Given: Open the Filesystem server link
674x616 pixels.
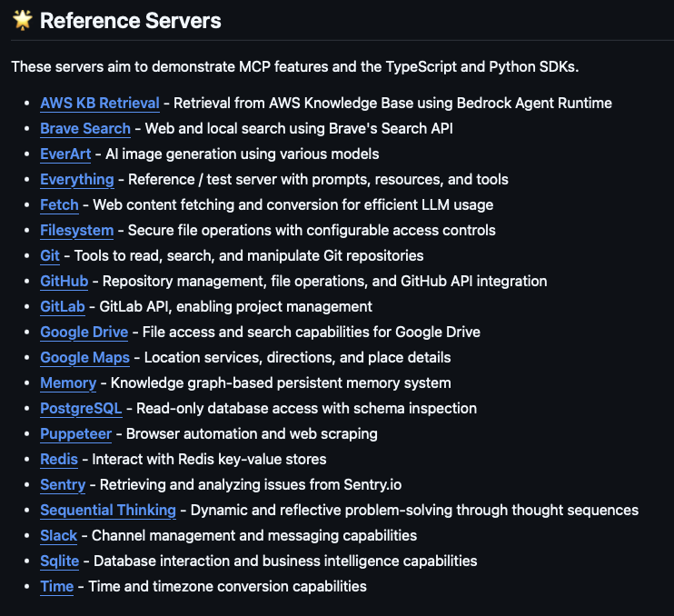Looking at the screenshot, I should [77, 230].
